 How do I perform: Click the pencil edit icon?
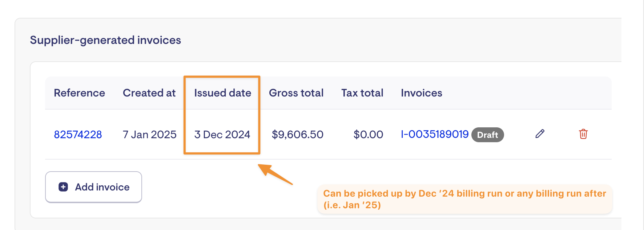pyautogui.click(x=540, y=134)
